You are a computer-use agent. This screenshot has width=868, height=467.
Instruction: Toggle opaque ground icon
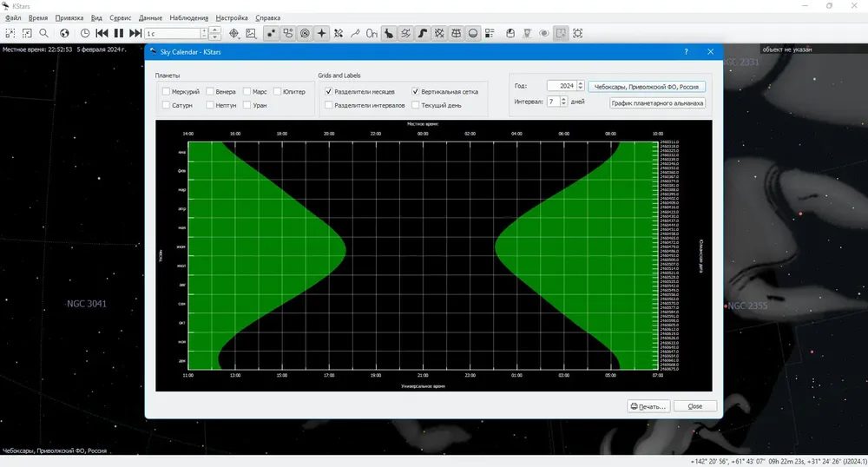click(x=473, y=33)
